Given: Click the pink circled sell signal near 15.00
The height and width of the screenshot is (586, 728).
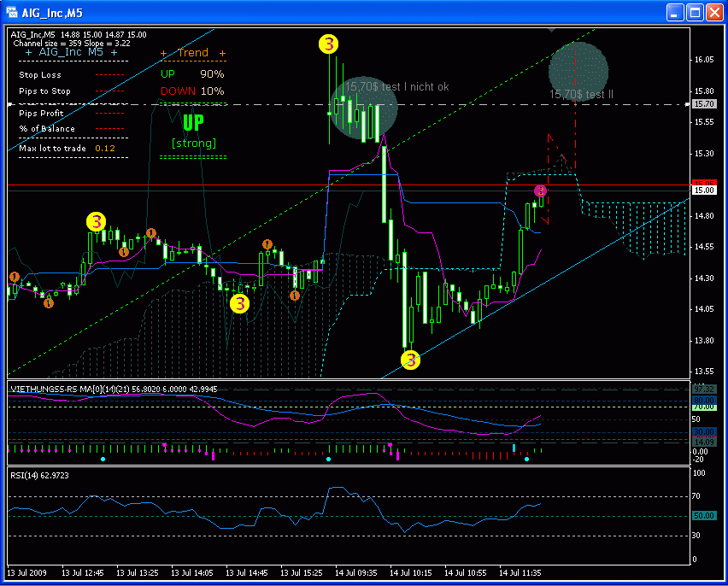Looking at the screenshot, I should [541, 191].
